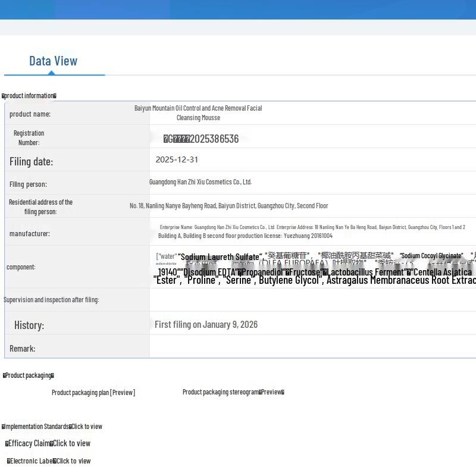This screenshot has width=476, height=476.
Task: Click the residential address No. 18 Nanling value
Action: (229, 206)
